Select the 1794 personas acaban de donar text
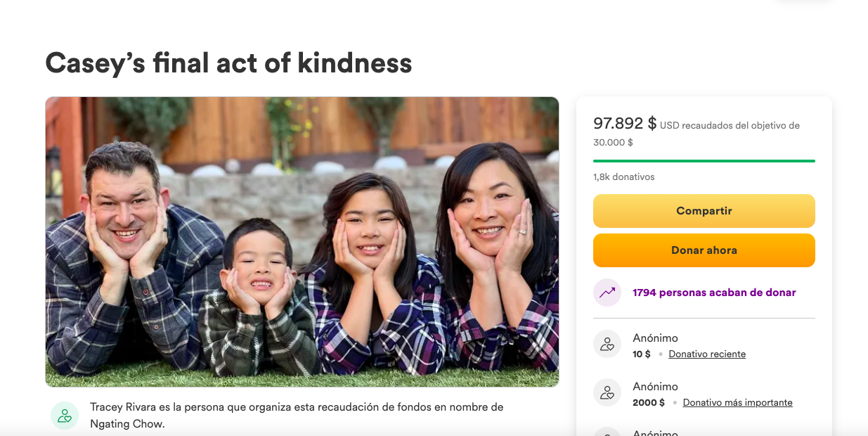This screenshot has width=868, height=436. point(714,293)
